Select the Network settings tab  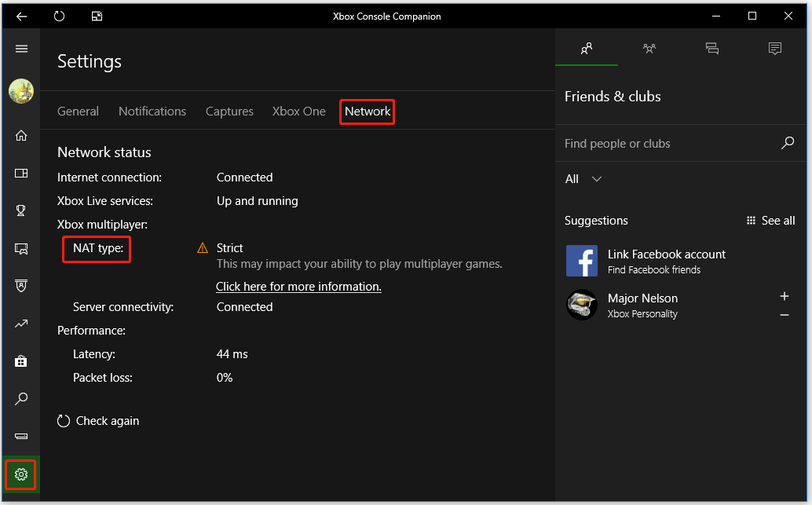tap(368, 112)
